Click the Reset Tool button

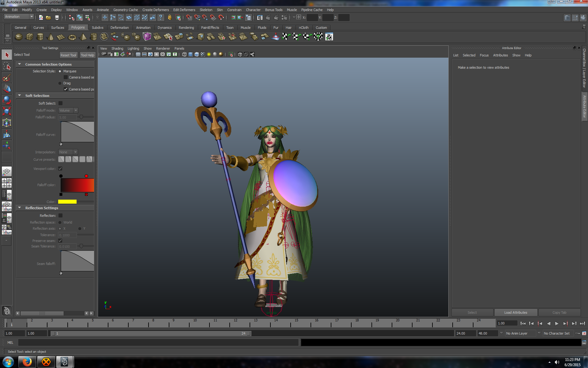pos(68,55)
